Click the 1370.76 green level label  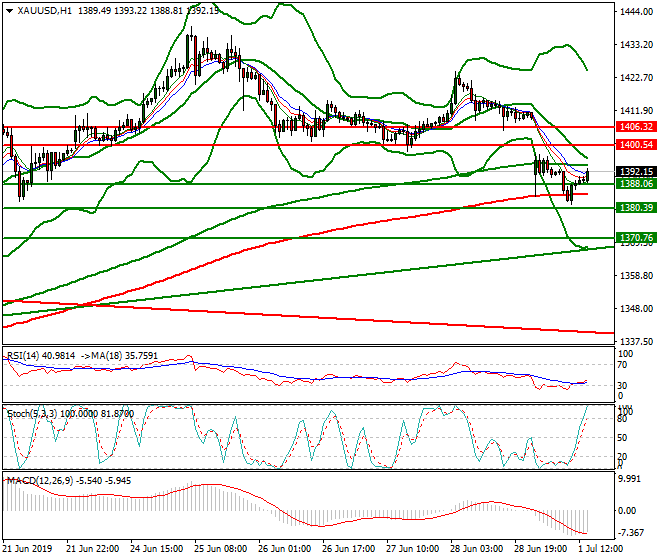[636, 238]
